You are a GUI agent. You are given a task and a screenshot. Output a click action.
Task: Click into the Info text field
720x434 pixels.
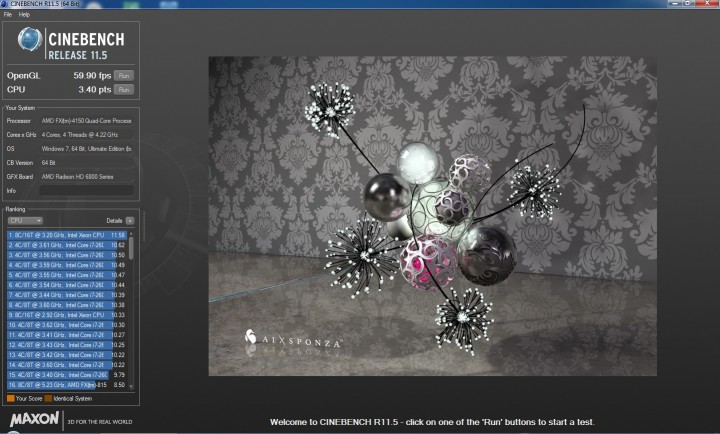pos(86,191)
